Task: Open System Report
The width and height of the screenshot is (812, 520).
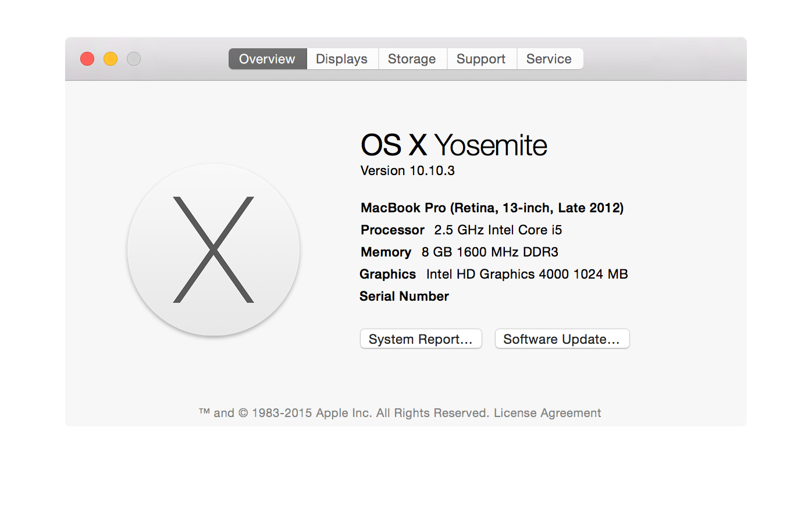Action: (421, 339)
